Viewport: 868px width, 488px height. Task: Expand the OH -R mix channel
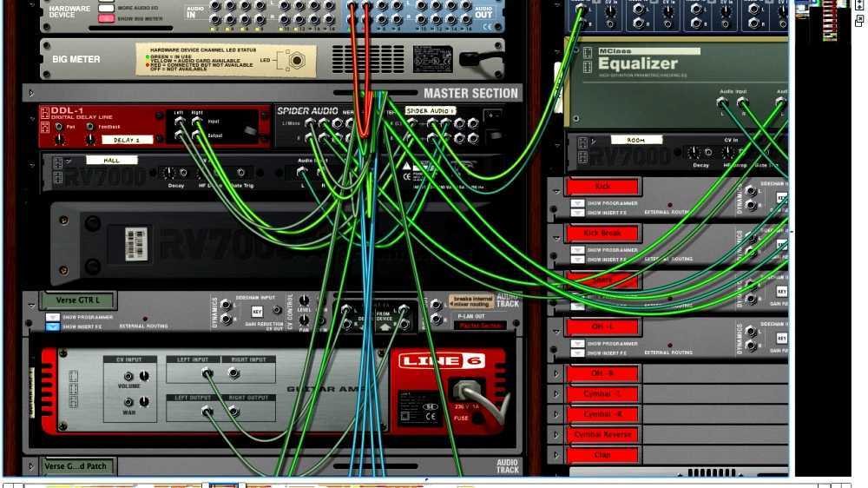(x=556, y=374)
